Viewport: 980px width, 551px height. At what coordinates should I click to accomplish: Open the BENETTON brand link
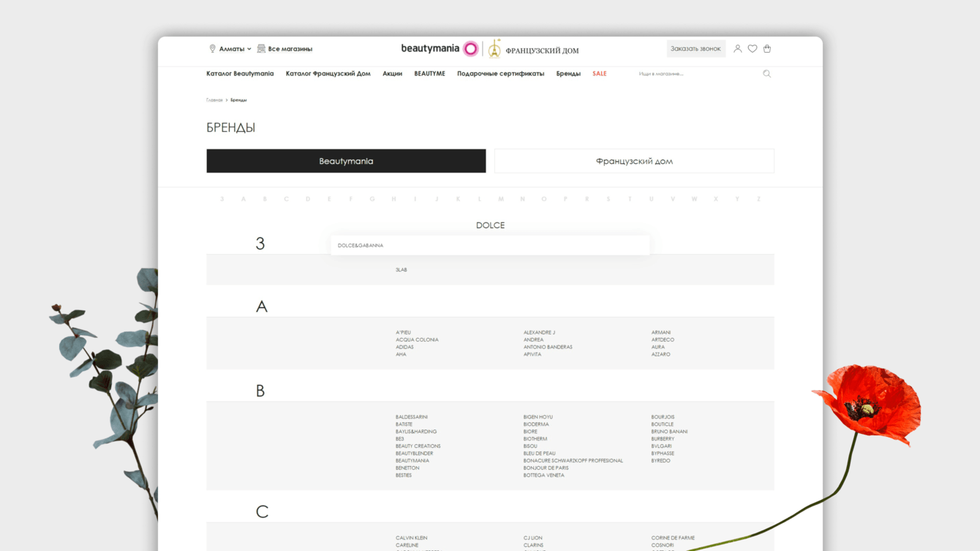tap(407, 468)
